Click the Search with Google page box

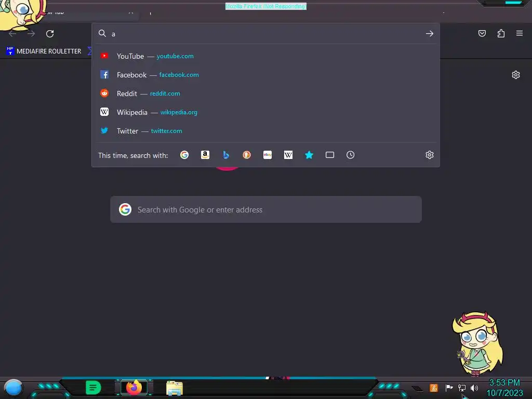click(266, 209)
